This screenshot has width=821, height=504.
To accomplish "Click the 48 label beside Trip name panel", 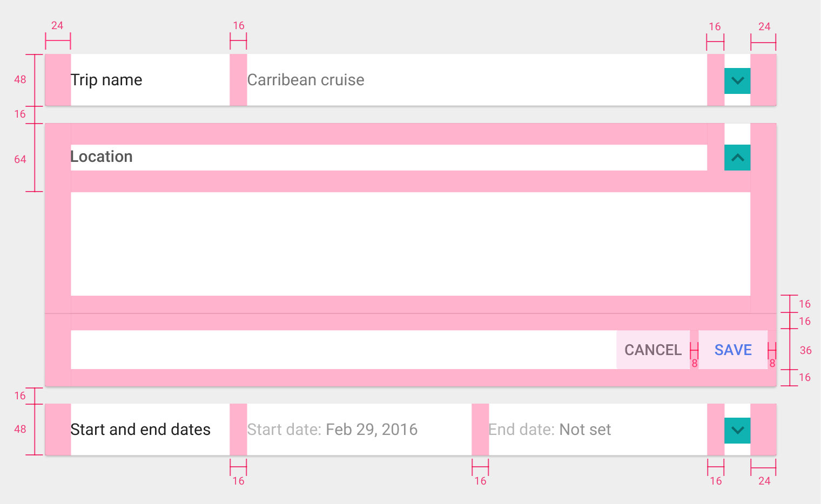I will [20, 80].
